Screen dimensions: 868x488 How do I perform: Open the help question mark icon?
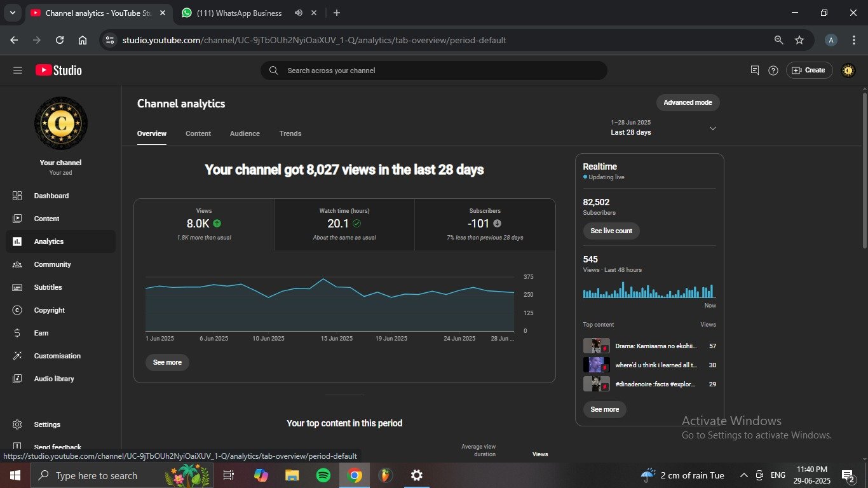(773, 71)
